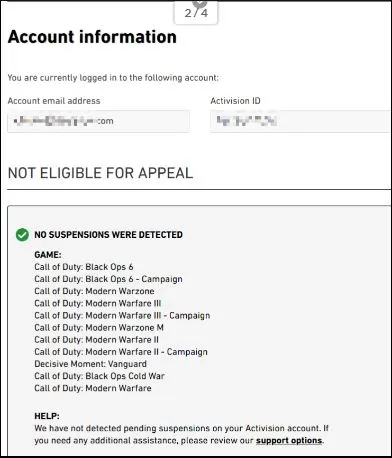The height and width of the screenshot is (458, 392).
Task: Select the last Call of Duty: Modern Warfare entry
Action: pos(93,388)
